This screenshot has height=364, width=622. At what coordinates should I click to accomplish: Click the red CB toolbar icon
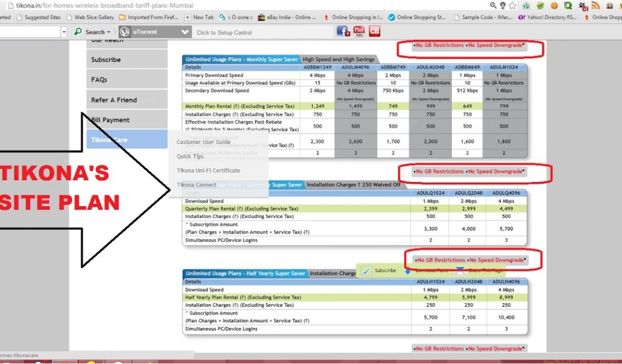[375, 32]
